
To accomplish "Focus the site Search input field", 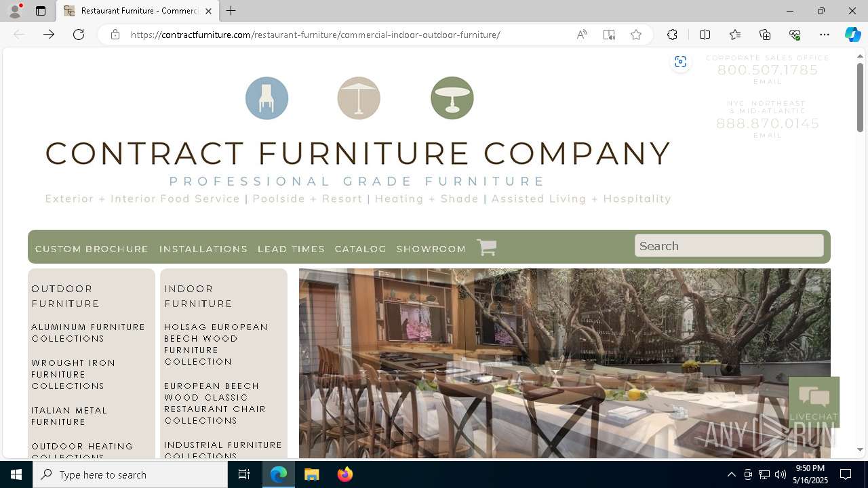I will (x=729, y=246).
